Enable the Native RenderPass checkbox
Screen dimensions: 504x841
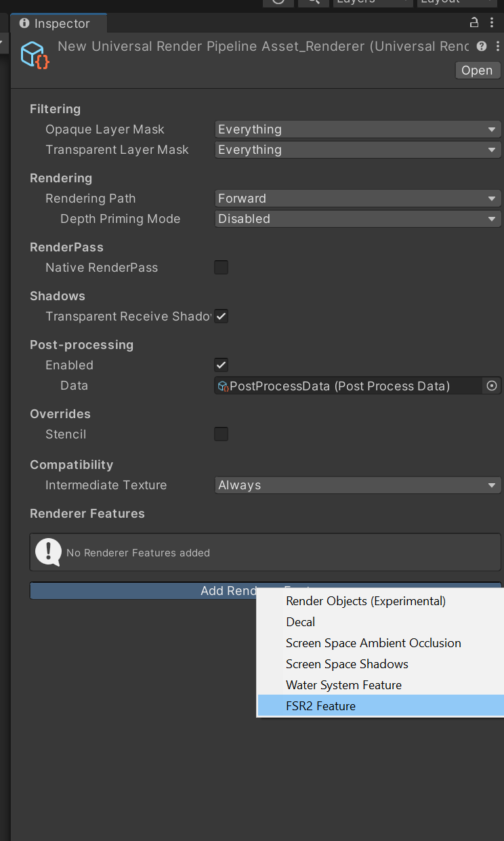(222, 268)
